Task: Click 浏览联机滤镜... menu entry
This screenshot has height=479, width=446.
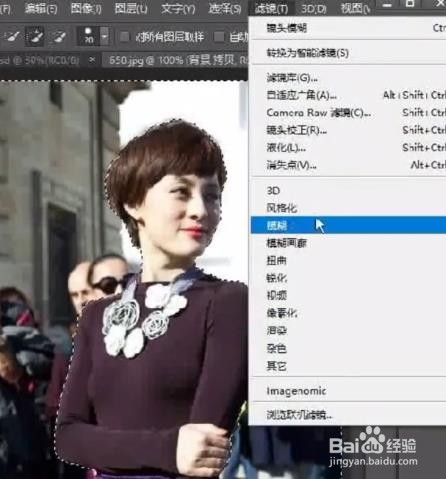Action: click(x=348, y=415)
